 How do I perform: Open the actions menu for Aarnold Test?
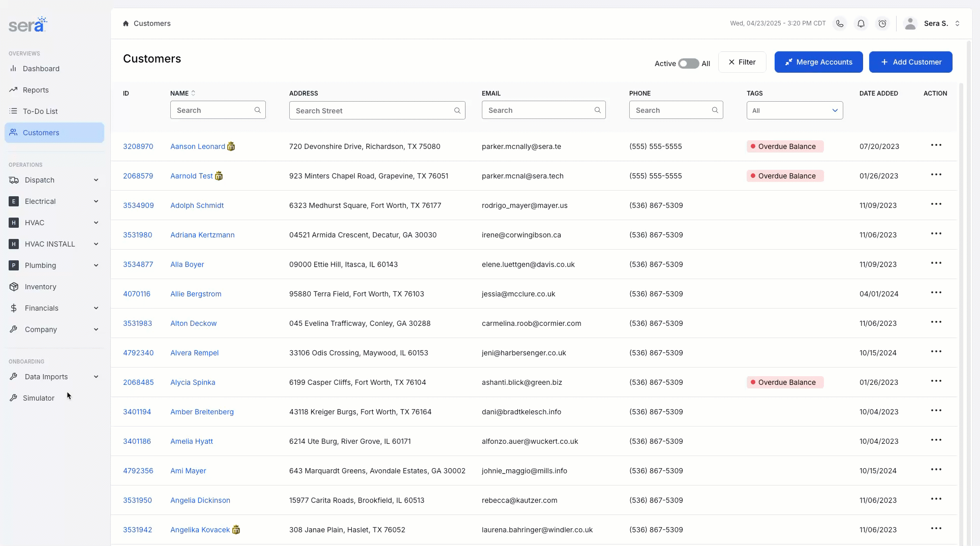tap(936, 175)
